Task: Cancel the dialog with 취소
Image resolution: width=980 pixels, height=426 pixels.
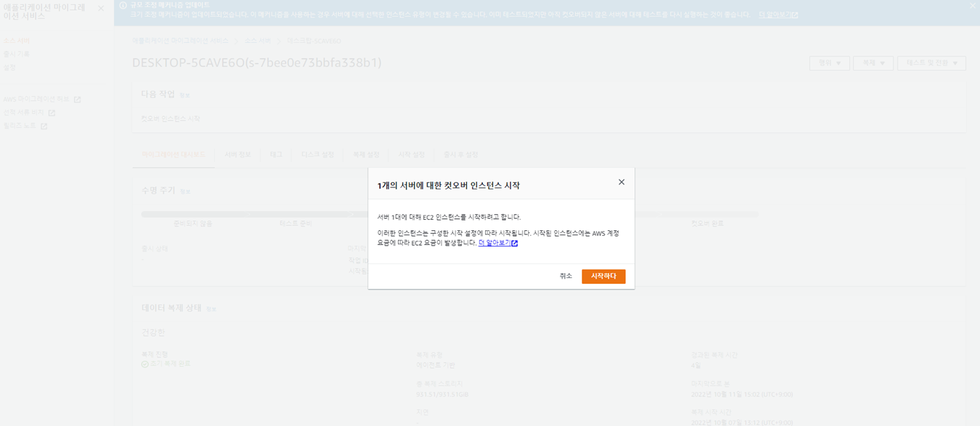Action: tap(566, 277)
